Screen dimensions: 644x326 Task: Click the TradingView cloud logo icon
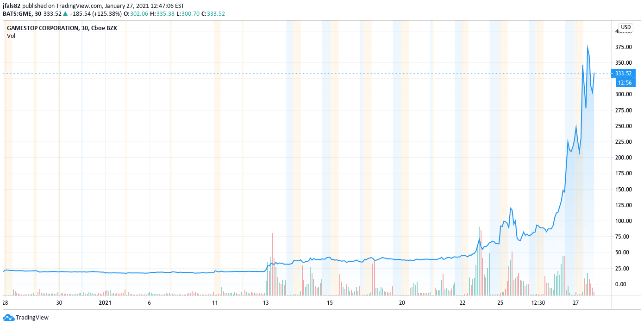tap(8, 318)
